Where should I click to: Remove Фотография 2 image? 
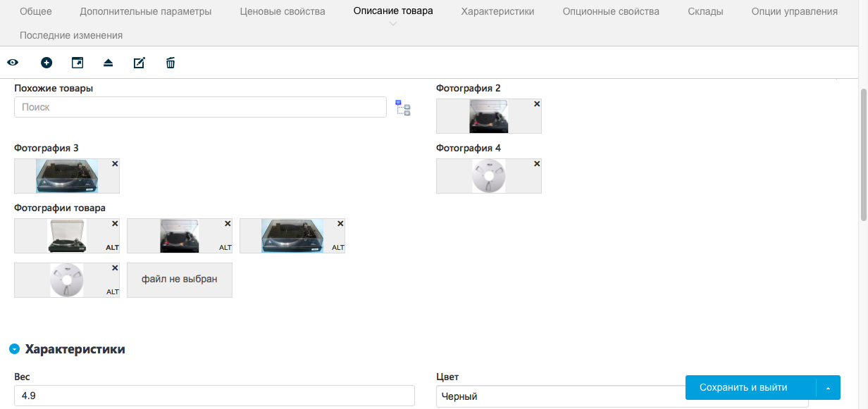pos(537,103)
